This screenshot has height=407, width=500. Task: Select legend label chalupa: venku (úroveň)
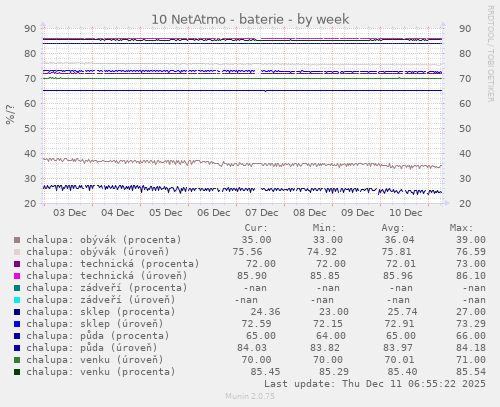[95, 360]
